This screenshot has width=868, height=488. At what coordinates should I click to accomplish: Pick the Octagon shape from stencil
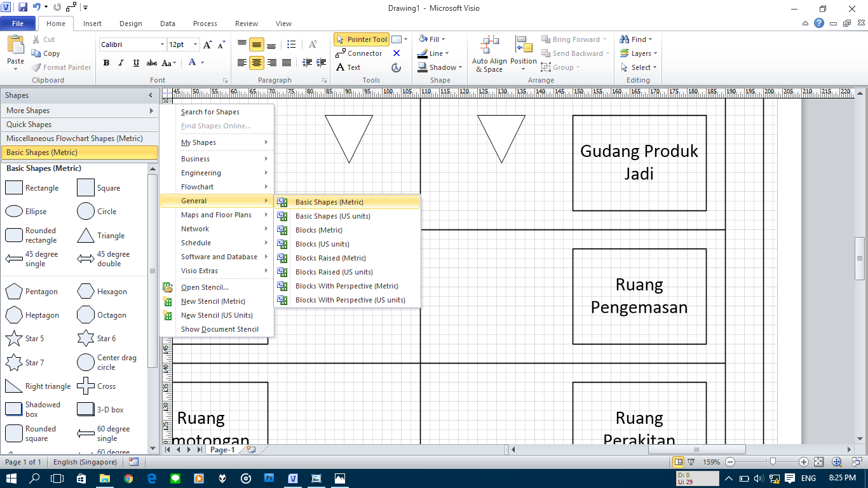click(x=102, y=315)
